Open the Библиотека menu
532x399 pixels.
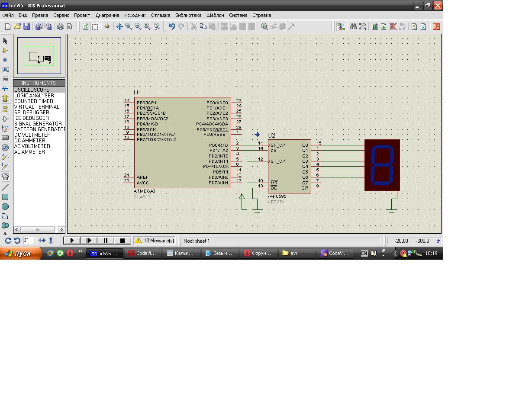pos(188,15)
